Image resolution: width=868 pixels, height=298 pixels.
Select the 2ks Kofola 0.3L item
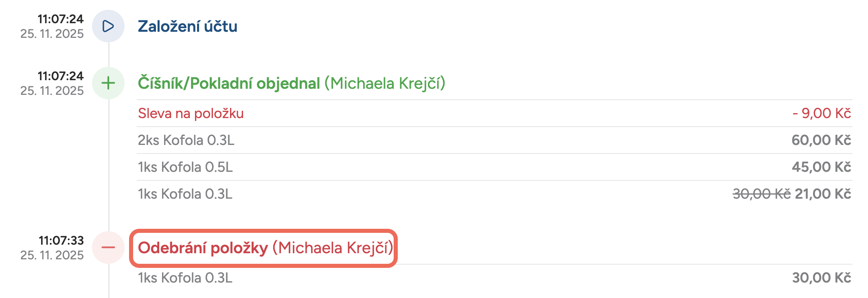pos(186,140)
